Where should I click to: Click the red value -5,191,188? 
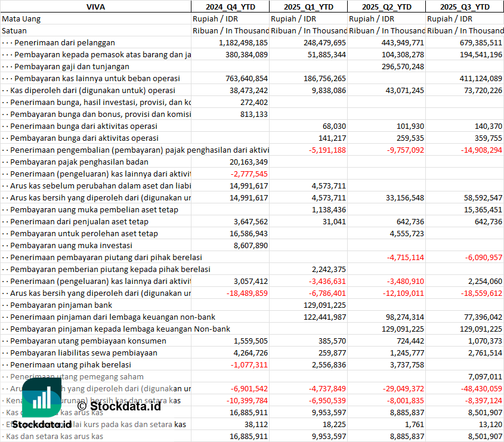coord(327,150)
